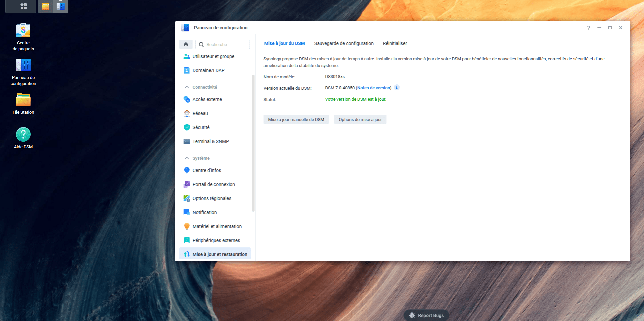Open Terminal & SNMP settings
This screenshot has height=321, width=644.
[x=211, y=141]
